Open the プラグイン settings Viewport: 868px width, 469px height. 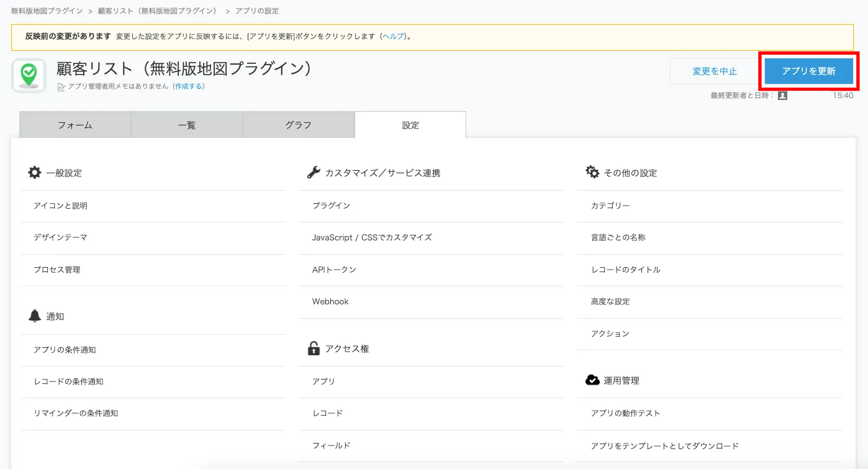tap(331, 206)
